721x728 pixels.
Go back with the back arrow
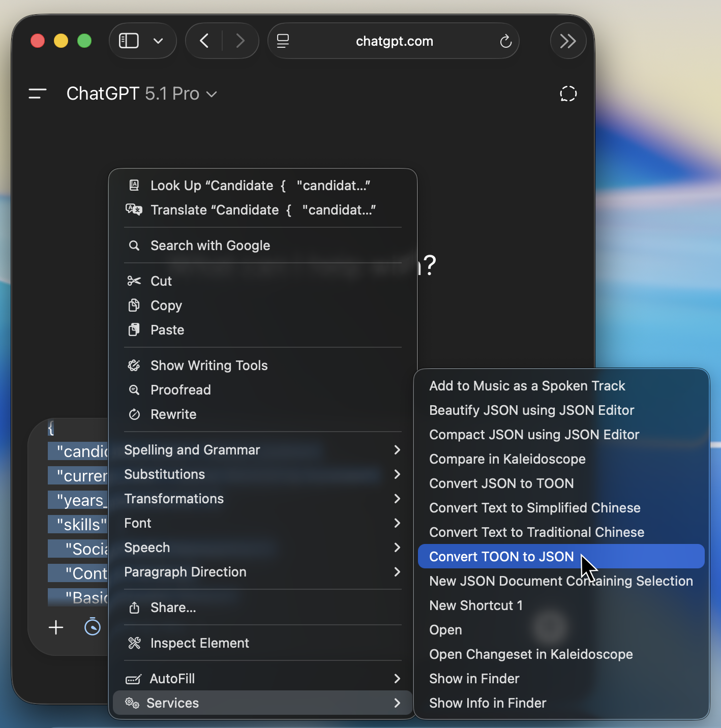coord(204,41)
